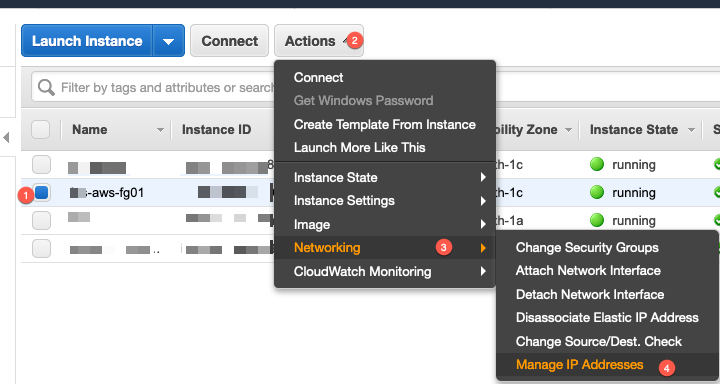Image resolution: width=720 pixels, height=384 pixels.
Task: Click green running icon in th-1a row
Action: pos(596,220)
